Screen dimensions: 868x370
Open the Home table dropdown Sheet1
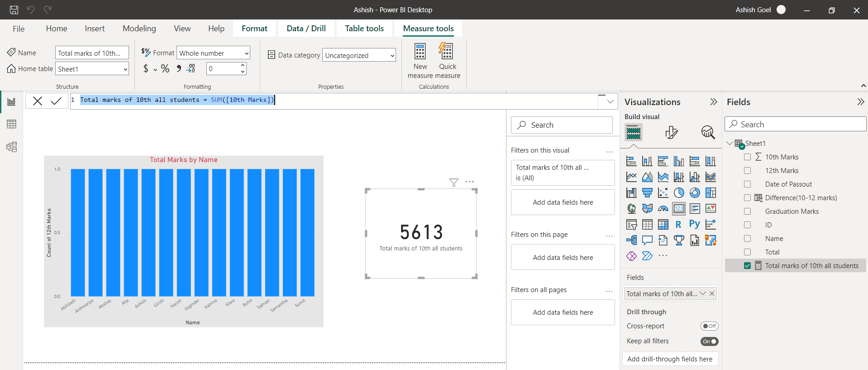pyautogui.click(x=92, y=69)
